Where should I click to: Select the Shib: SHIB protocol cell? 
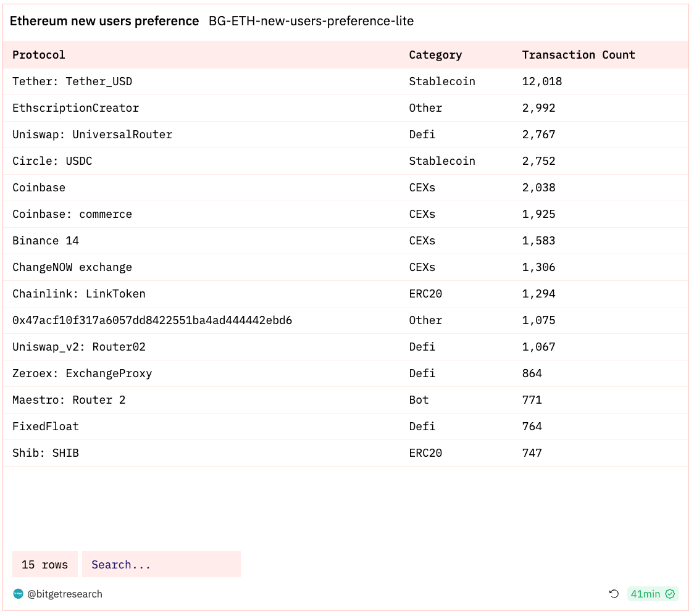(46, 453)
